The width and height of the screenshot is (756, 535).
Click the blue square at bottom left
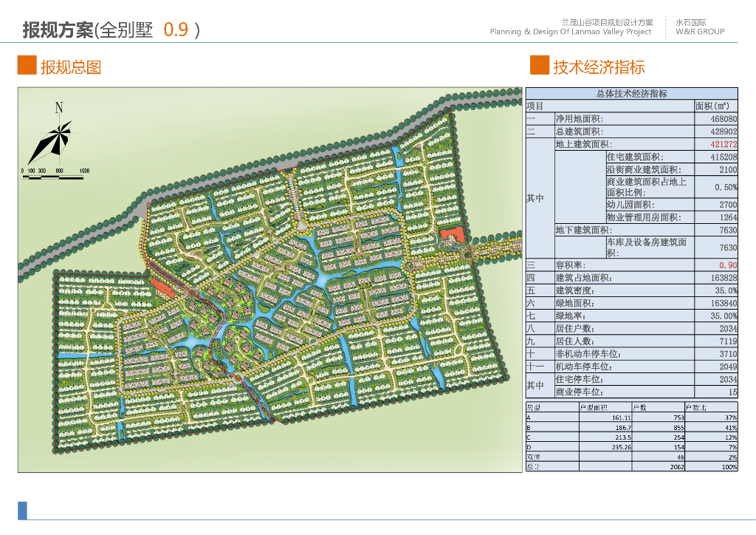click(22, 510)
